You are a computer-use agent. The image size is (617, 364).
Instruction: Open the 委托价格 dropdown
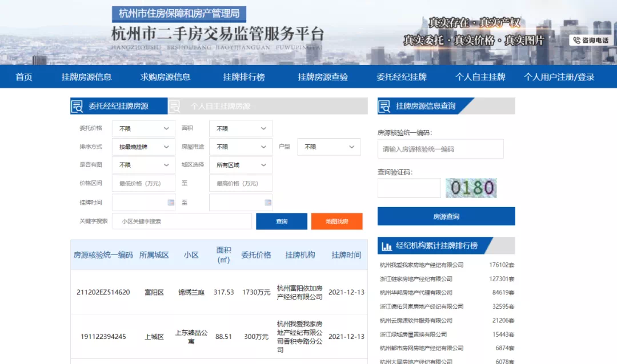coord(143,128)
